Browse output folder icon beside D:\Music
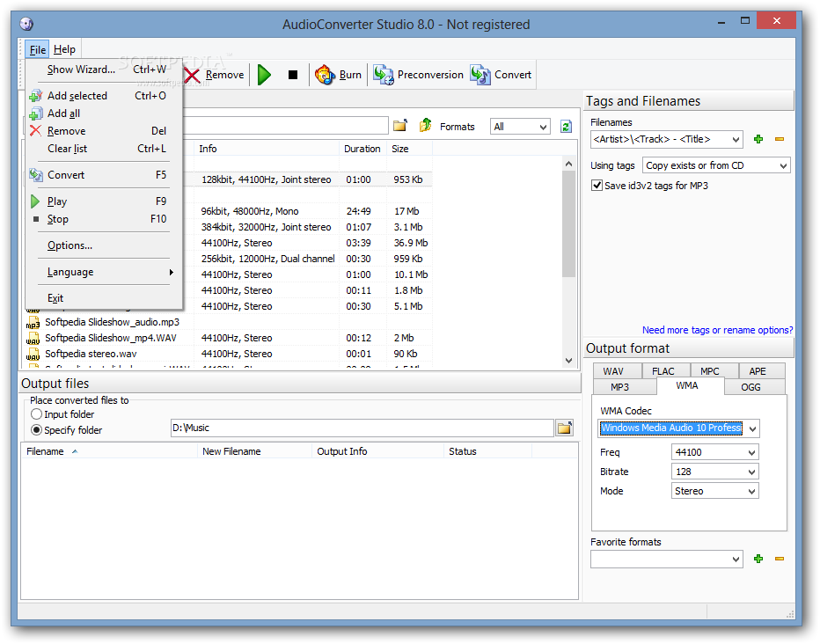Viewport: 820px width, 644px height. coord(564,428)
